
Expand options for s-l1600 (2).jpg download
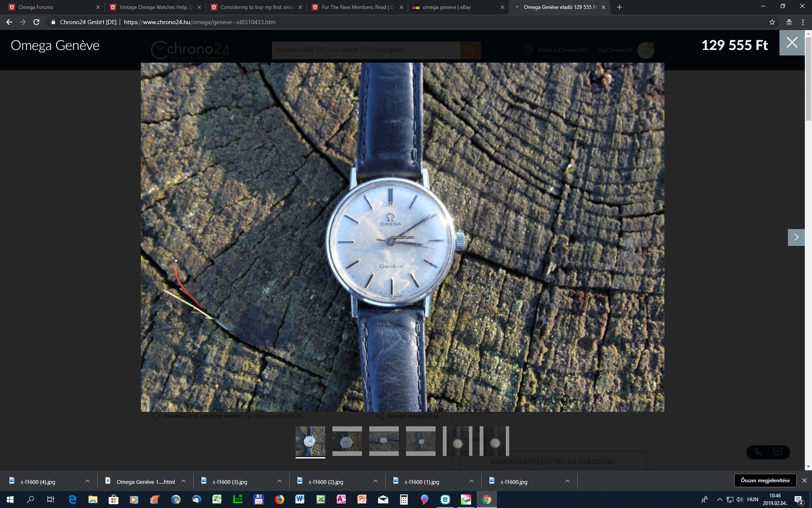click(x=376, y=481)
